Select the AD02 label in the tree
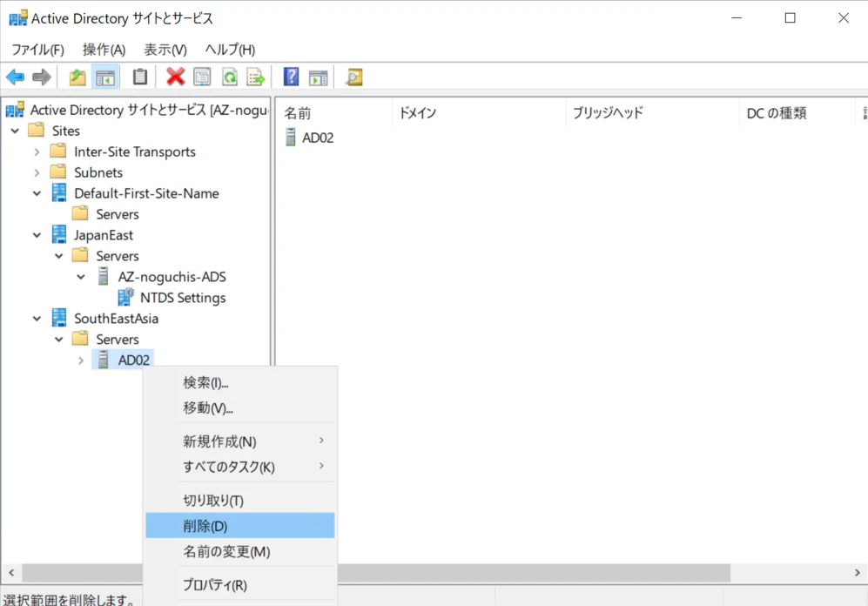This screenshot has height=606, width=868. (133, 360)
